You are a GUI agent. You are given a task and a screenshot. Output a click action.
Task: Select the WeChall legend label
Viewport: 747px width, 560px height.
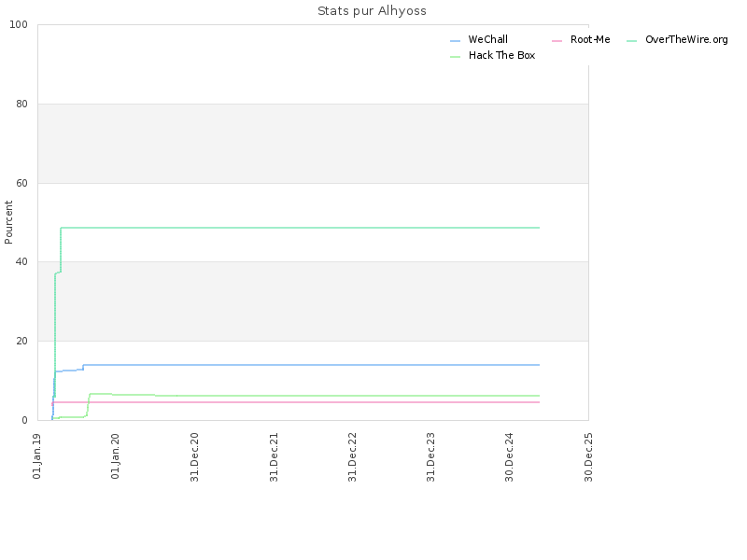tap(487, 39)
